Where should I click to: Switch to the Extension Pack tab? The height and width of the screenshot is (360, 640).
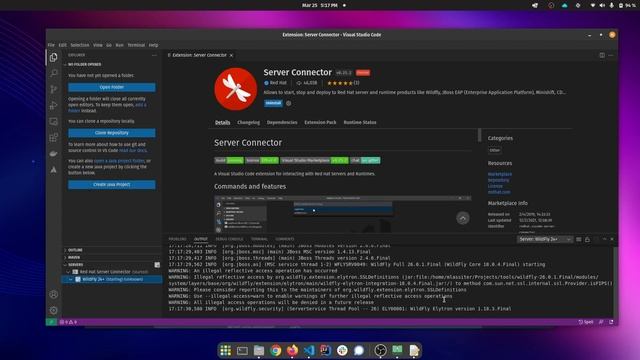(x=320, y=122)
